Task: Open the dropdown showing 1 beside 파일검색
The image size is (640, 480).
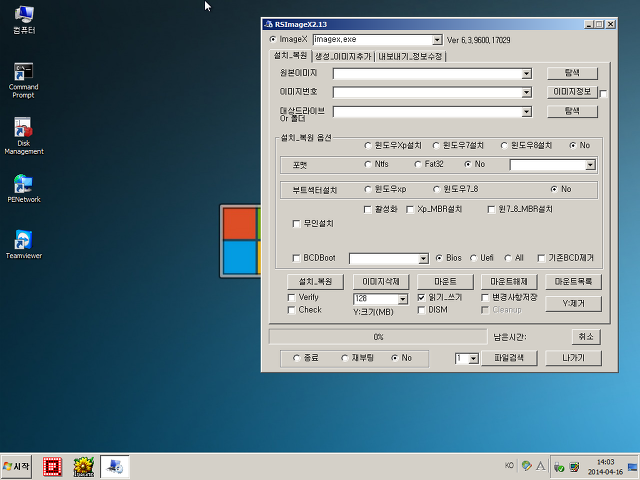Action: (473, 359)
